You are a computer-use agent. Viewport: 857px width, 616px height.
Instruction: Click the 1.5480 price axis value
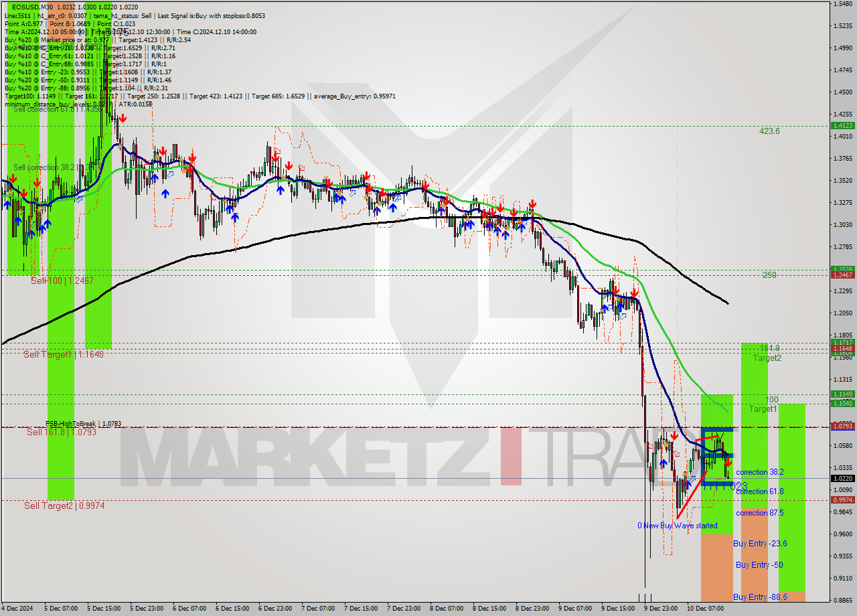(x=842, y=4)
